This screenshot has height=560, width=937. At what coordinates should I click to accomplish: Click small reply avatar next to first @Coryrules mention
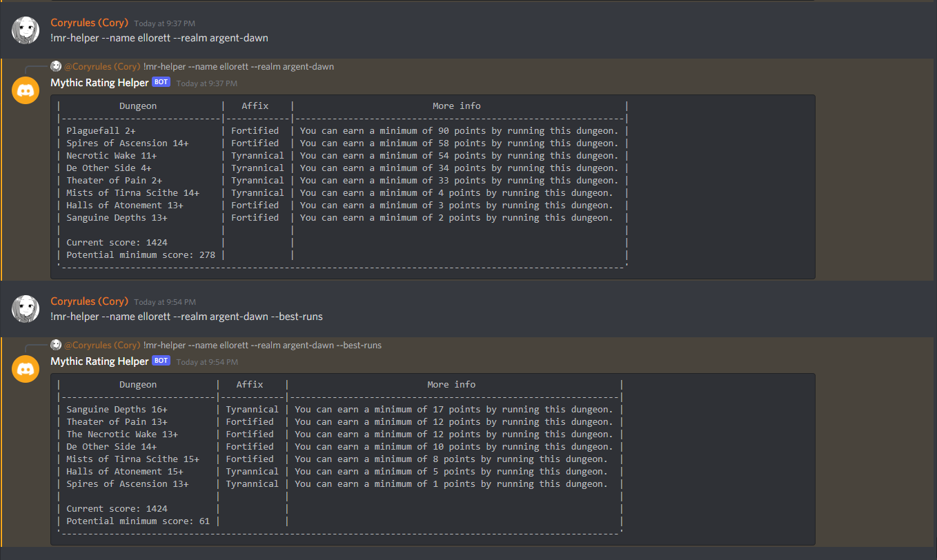(x=56, y=66)
